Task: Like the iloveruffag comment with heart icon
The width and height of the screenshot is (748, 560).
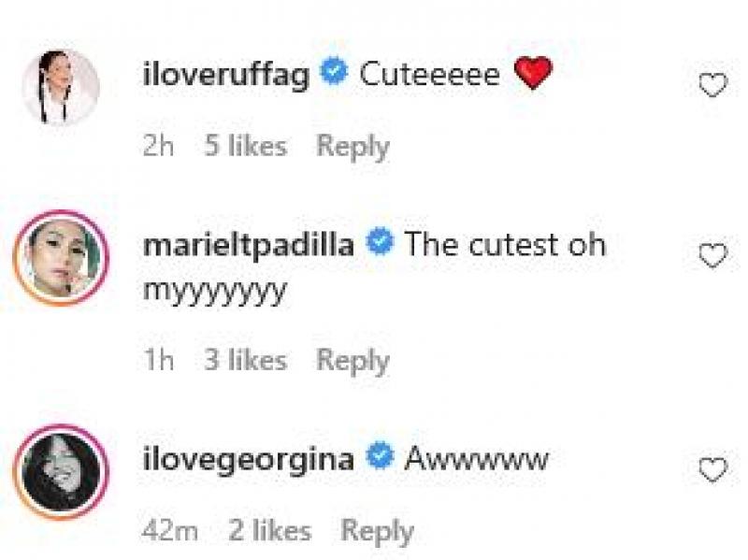Action: tap(712, 86)
